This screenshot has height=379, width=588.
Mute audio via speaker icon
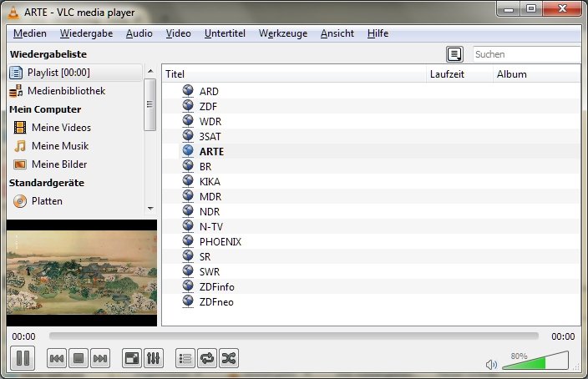click(491, 364)
